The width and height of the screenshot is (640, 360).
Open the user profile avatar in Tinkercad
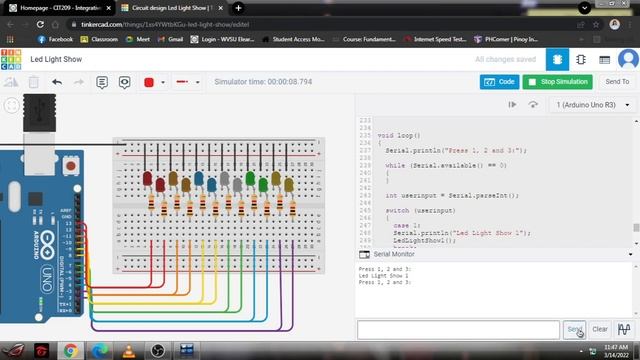tap(628, 59)
